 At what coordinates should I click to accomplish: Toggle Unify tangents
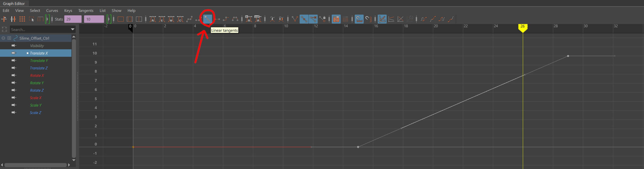304,19
